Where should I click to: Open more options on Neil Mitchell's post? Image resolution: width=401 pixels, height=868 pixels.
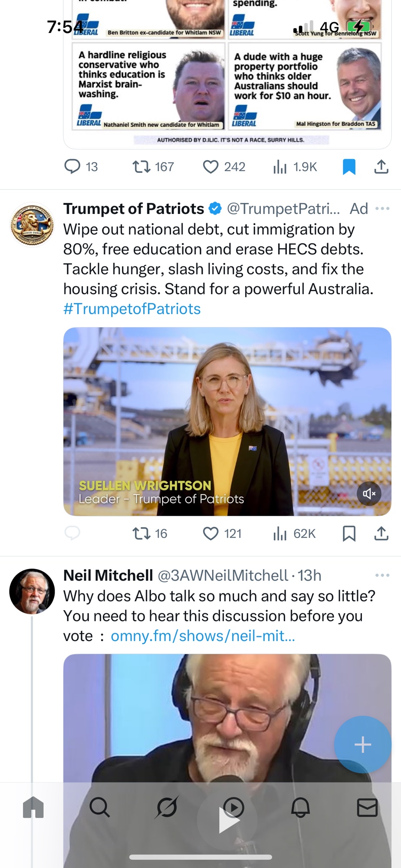[x=382, y=575]
